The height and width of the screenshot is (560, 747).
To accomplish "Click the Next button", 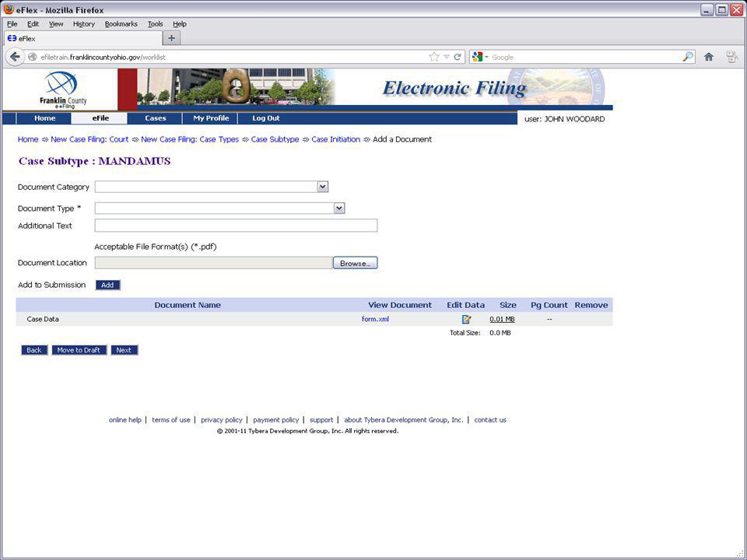I will click(124, 350).
